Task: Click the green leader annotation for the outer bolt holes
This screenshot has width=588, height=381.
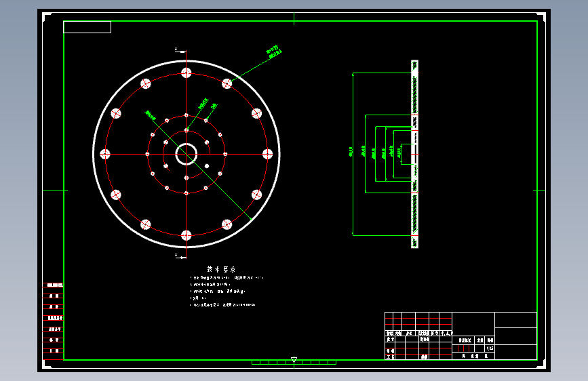Action: coord(274,52)
